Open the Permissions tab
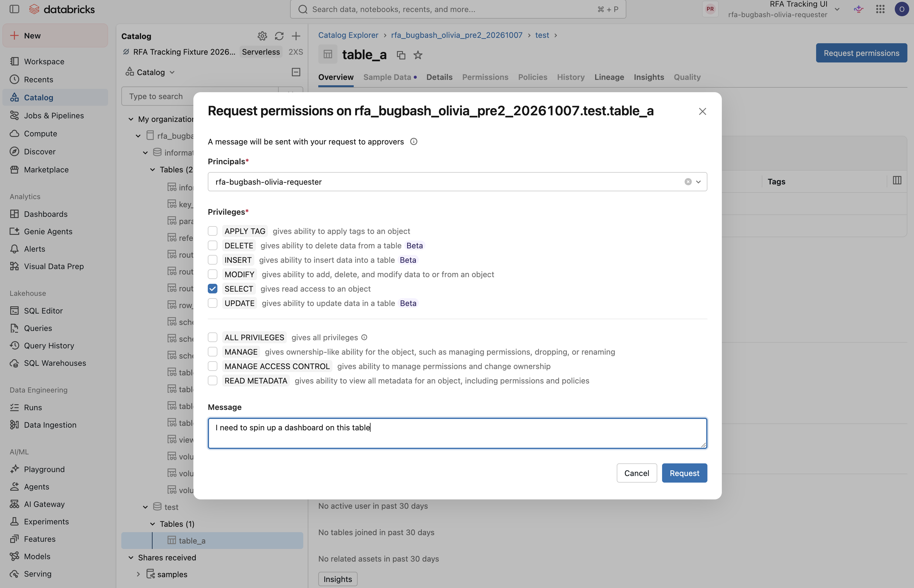Viewport: 914px width, 588px height. pyautogui.click(x=485, y=77)
